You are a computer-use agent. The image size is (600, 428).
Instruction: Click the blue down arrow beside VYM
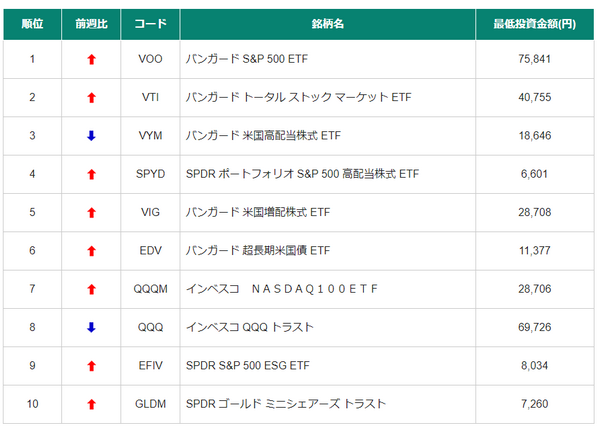92,136
